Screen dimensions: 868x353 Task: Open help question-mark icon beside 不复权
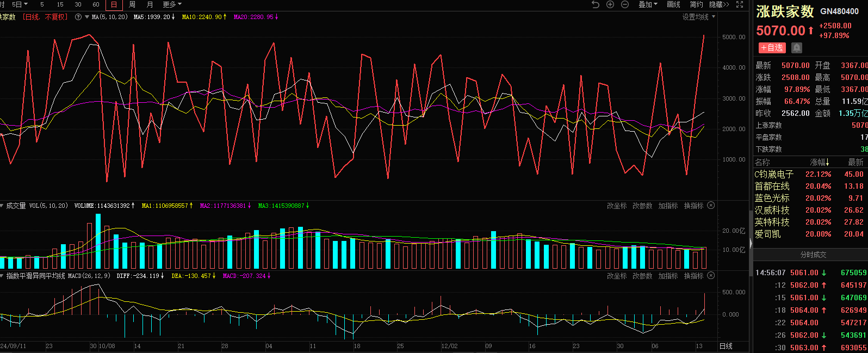[x=78, y=17]
